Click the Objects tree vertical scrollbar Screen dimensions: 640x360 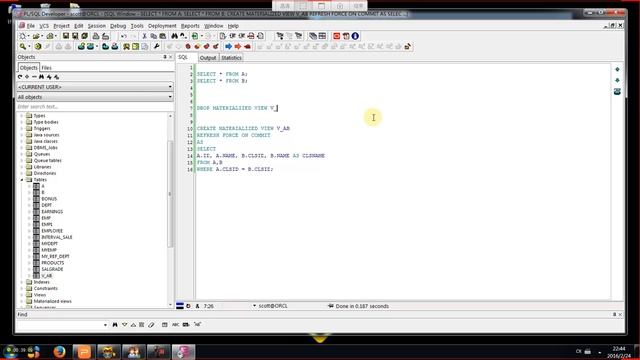(170, 194)
